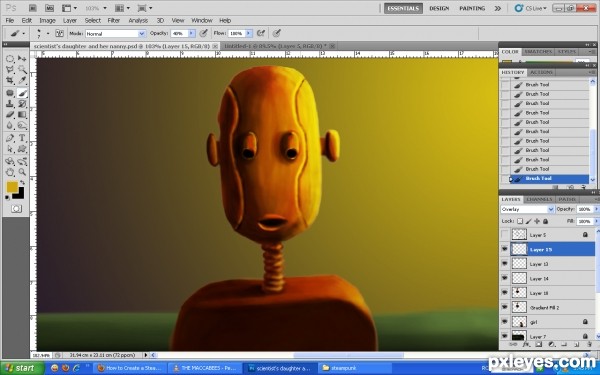Launch Bridge from the application bar
Image resolution: width=600 pixels, height=375 pixels.
[33, 8]
